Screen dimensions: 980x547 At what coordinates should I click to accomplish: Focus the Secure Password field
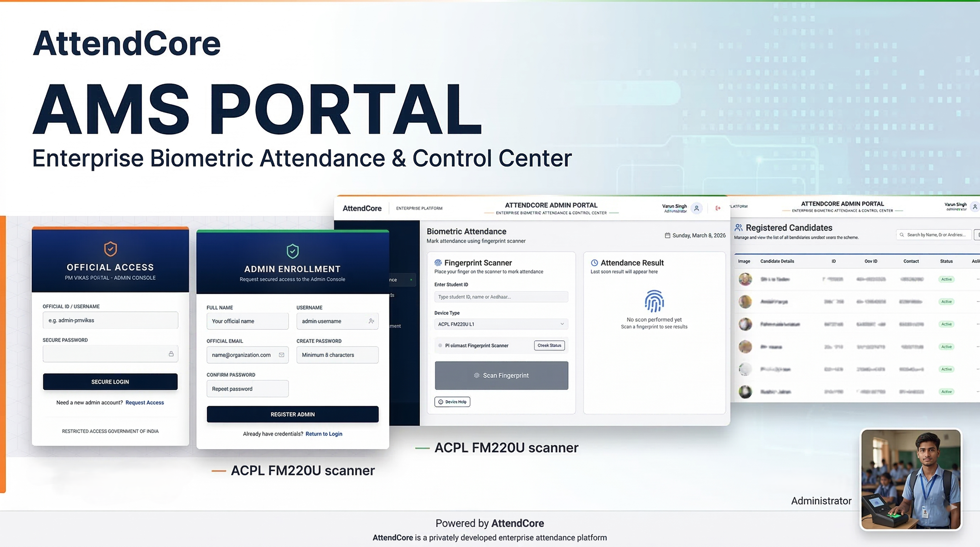pyautogui.click(x=110, y=354)
